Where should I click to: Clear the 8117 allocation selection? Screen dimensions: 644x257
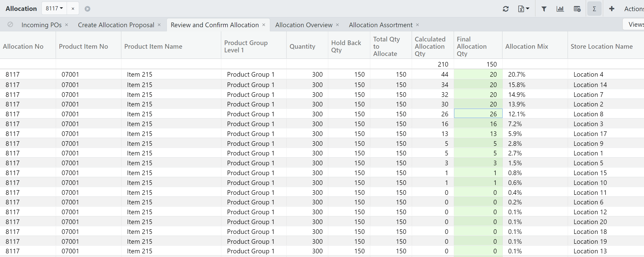[73, 9]
